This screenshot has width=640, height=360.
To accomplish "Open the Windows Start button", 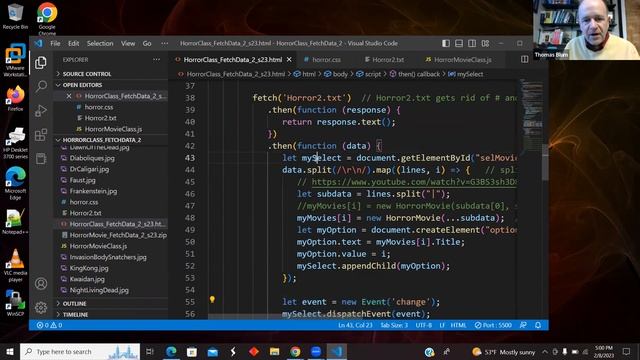I will point(10,351).
